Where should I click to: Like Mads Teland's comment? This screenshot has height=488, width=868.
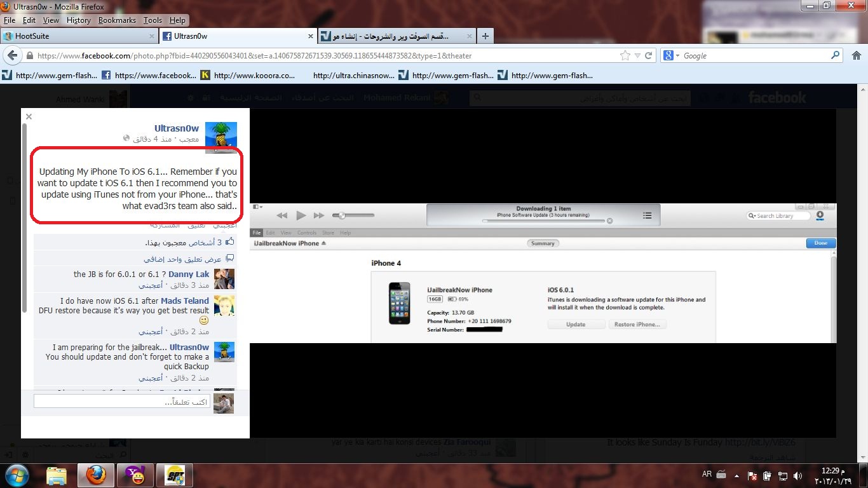pos(152,332)
